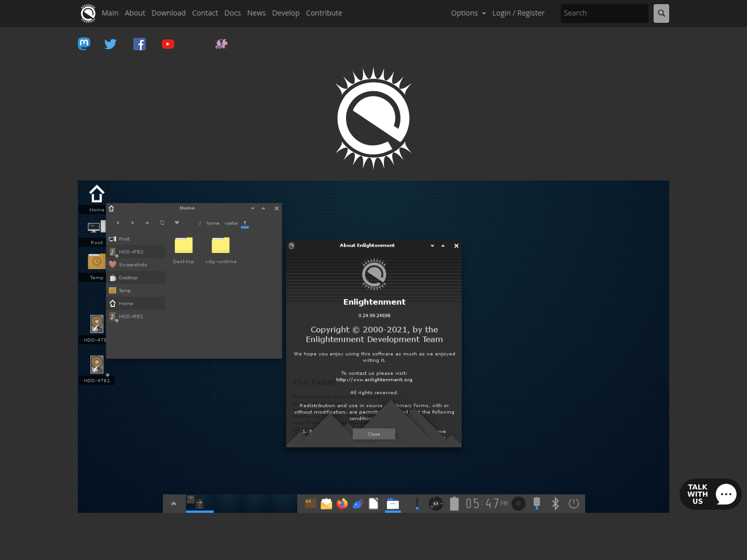Viewport: 747px width, 560px height.
Task: Click the Root computer desktop icon
Action: pos(96,232)
